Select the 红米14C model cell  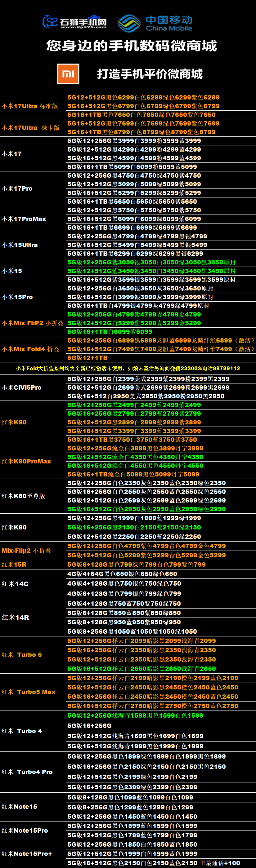click(x=15, y=584)
